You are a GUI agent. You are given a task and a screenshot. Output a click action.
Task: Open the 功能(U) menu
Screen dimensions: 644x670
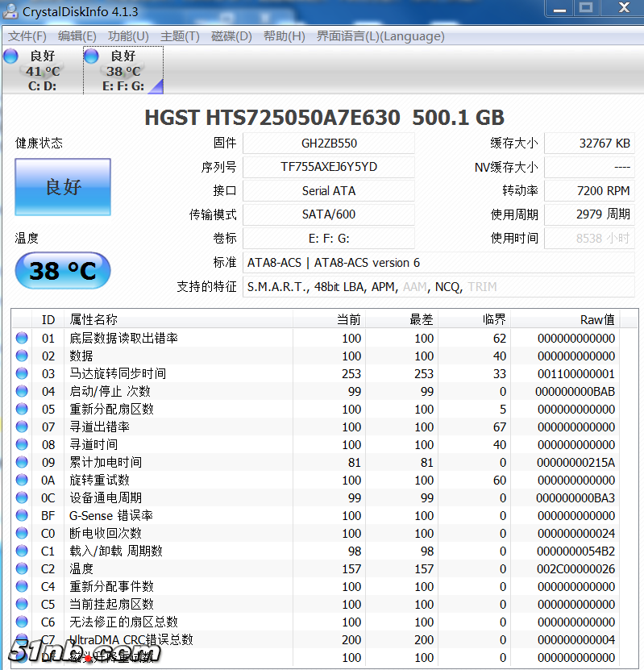point(128,36)
